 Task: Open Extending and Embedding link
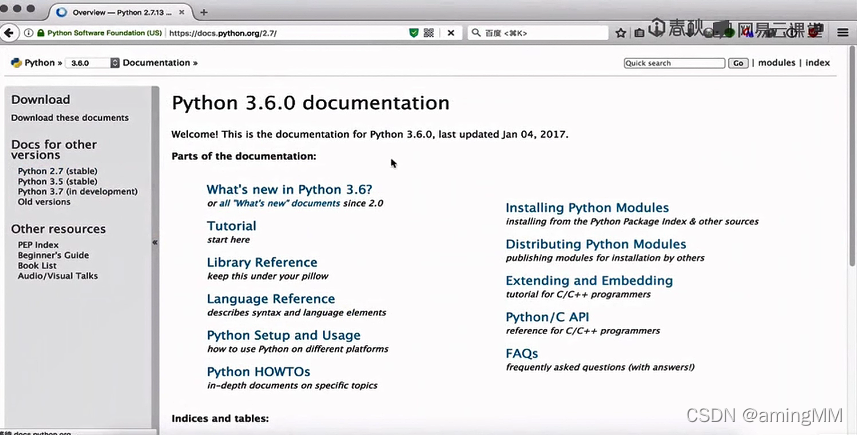589,280
